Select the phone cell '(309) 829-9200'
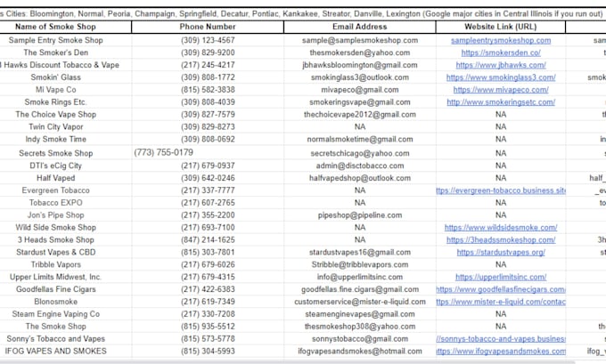Viewport: 606px width, 364px height. click(x=208, y=53)
